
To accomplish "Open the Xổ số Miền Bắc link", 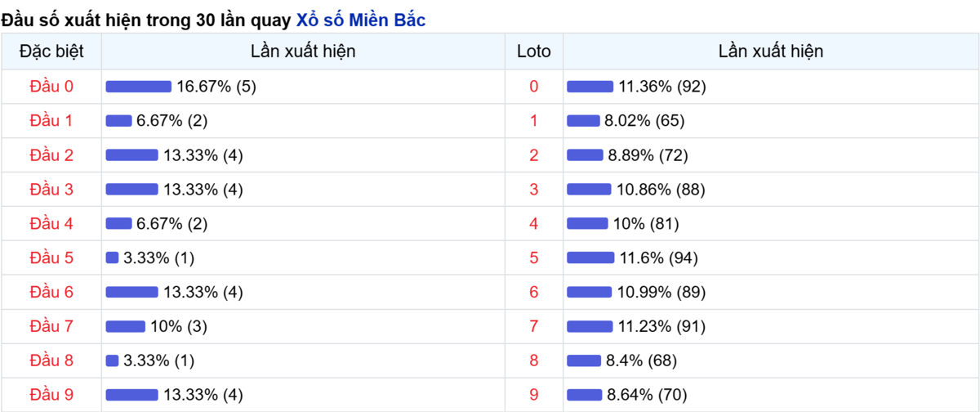I will (x=360, y=20).
